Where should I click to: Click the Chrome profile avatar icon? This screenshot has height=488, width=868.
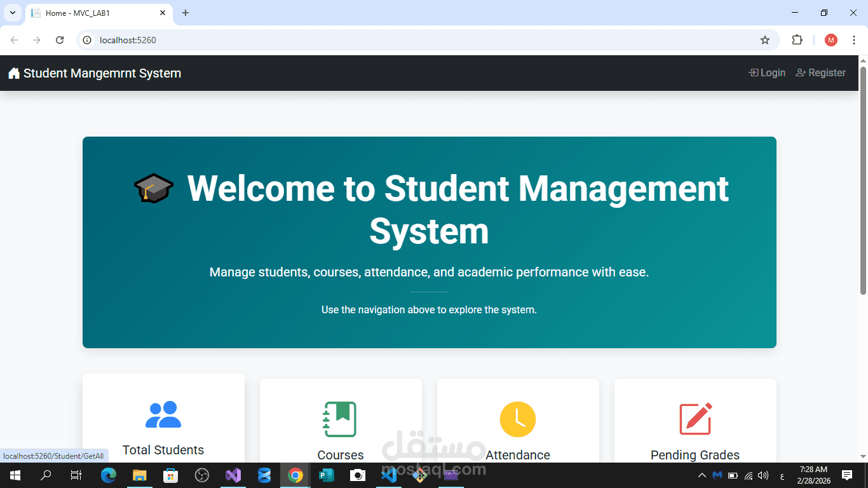coord(831,39)
